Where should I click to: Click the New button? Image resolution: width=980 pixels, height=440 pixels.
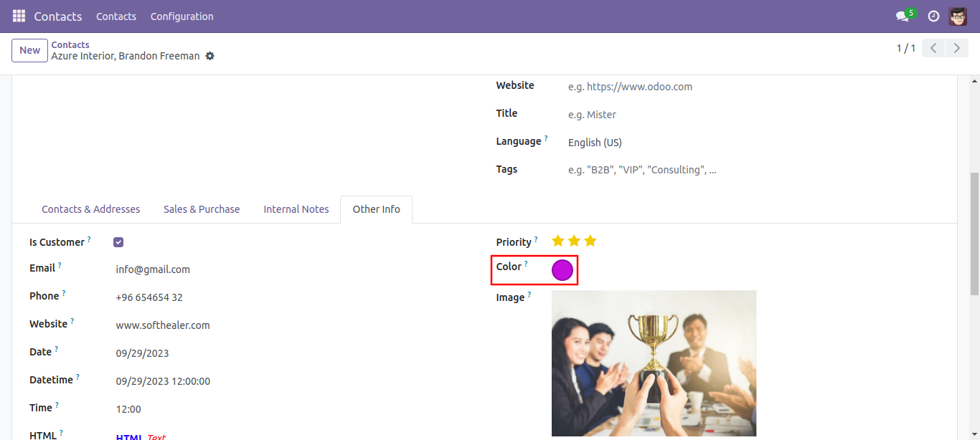pos(30,50)
